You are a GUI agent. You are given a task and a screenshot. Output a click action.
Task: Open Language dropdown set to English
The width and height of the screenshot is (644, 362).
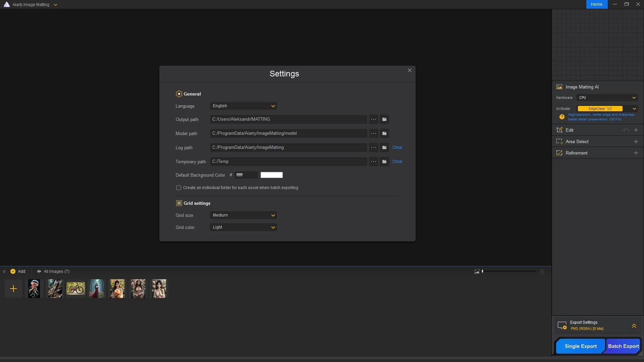click(x=244, y=106)
